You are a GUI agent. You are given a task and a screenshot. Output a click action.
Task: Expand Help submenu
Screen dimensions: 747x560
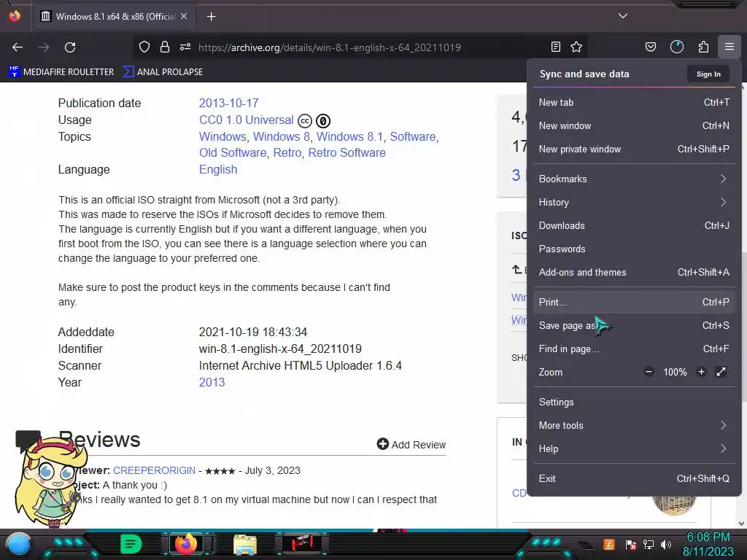[x=634, y=449]
